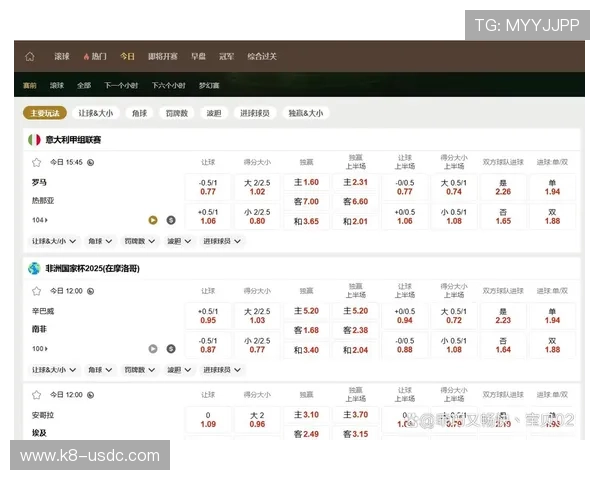Bet 大 2/2.5 at 1.02 for 罗马 match
This screenshot has width=600, height=480.
[257, 188]
